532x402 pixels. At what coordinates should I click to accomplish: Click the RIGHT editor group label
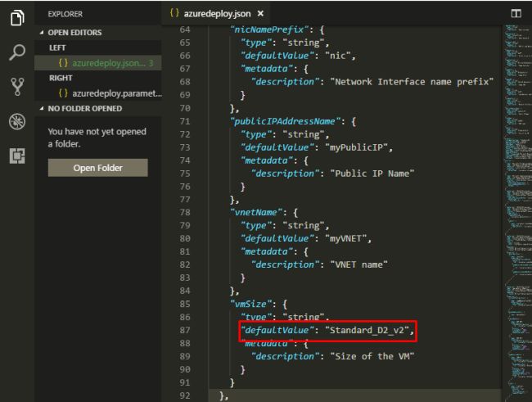(x=61, y=78)
